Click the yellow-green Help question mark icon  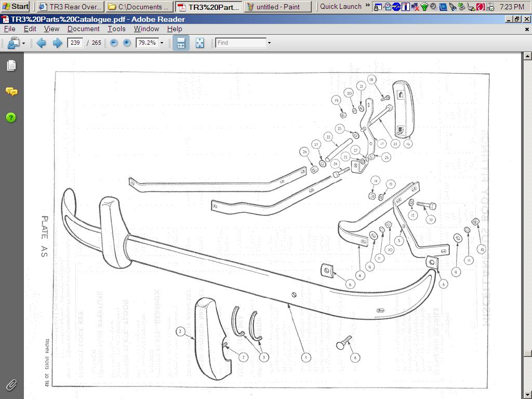pyautogui.click(x=11, y=117)
